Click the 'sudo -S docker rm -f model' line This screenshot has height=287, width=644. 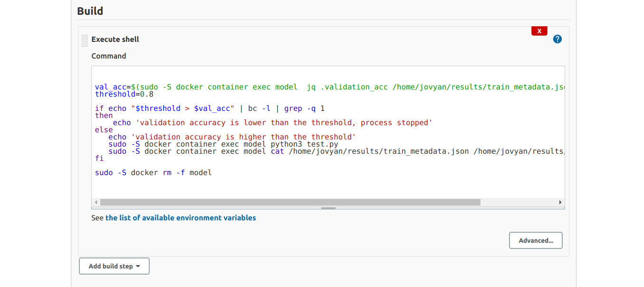154,172
